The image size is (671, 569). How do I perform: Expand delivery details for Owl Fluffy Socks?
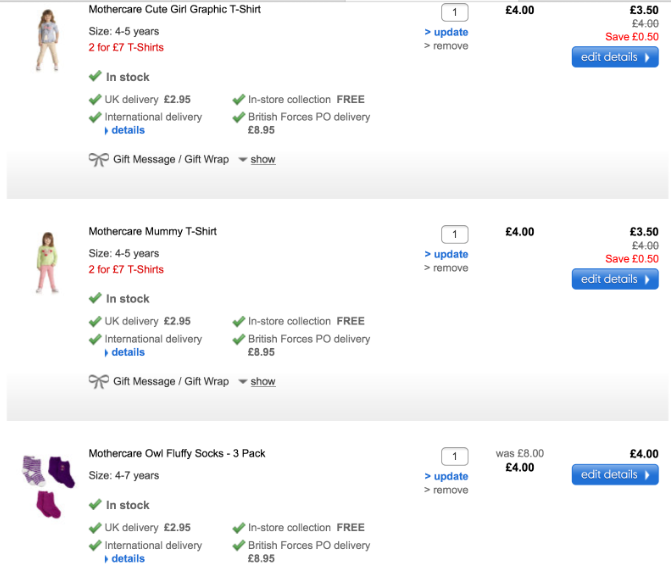(127, 559)
